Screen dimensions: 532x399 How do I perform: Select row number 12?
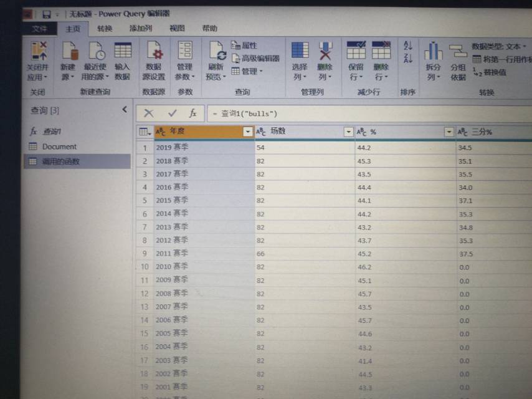coord(145,294)
